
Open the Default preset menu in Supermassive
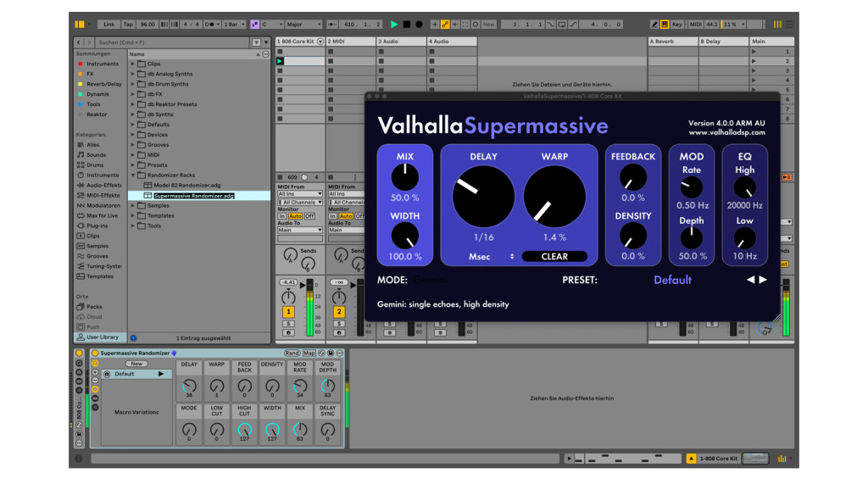click(x=672, y=280)
